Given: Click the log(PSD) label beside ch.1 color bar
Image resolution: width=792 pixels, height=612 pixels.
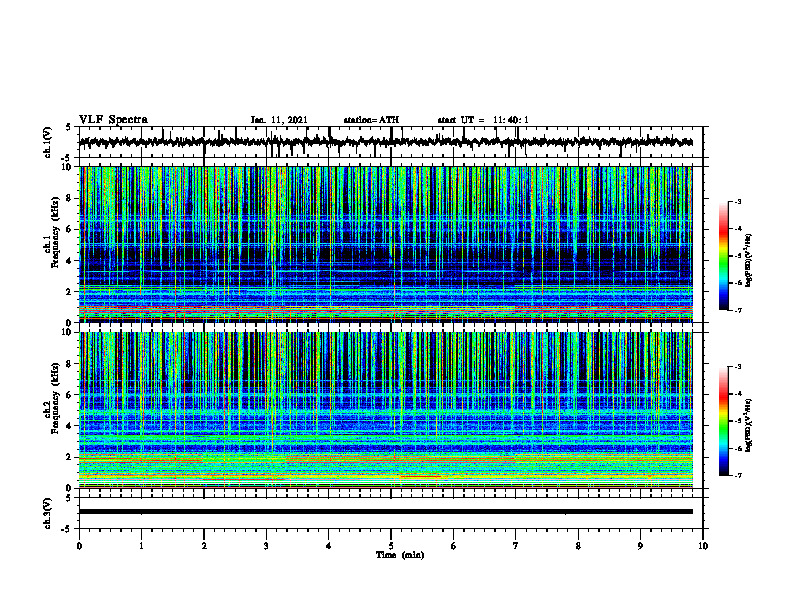Looking at the screenshot, I should point(750,261).
